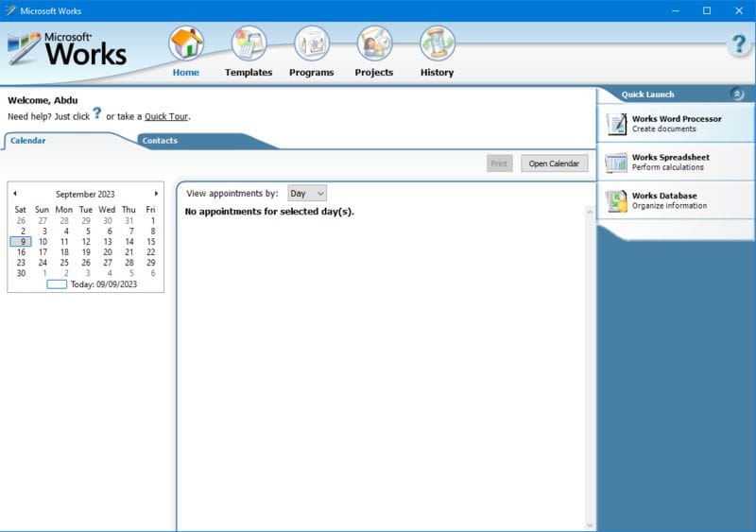Open the History hourglass icon
Image resolution: width=756 pixels, height=532 pixels.
click(x=437, y=44)
